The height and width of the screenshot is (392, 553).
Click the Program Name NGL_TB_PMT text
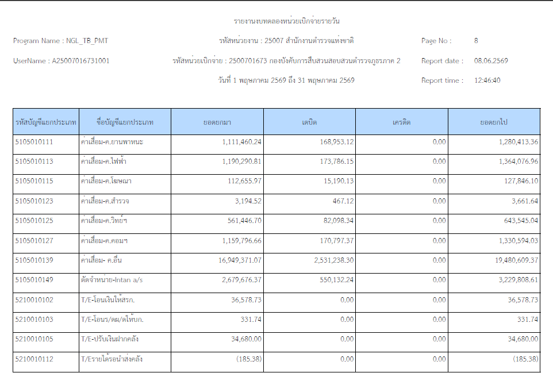coord(61,41)
